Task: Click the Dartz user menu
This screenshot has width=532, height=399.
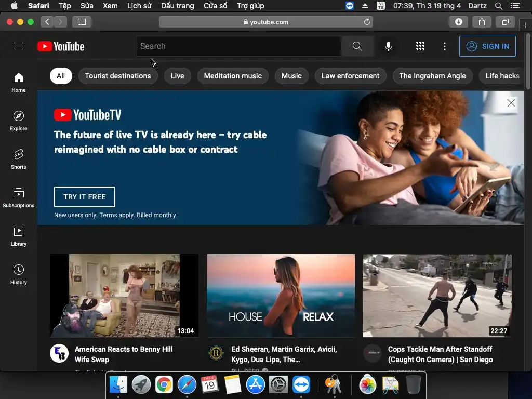Action: [x=477, y=6]
